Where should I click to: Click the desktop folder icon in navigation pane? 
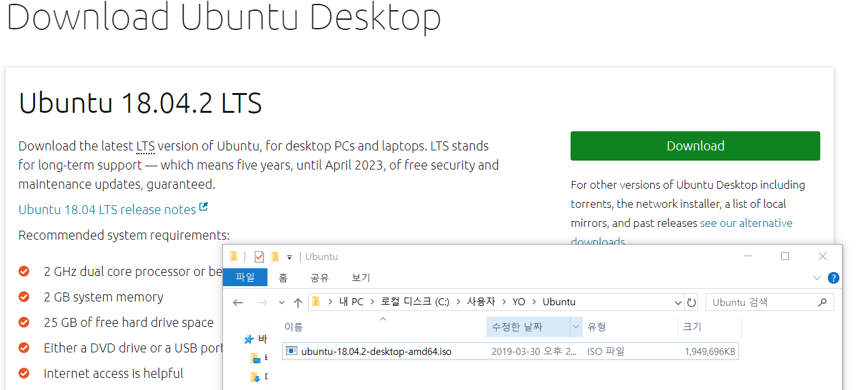[255, 357]
